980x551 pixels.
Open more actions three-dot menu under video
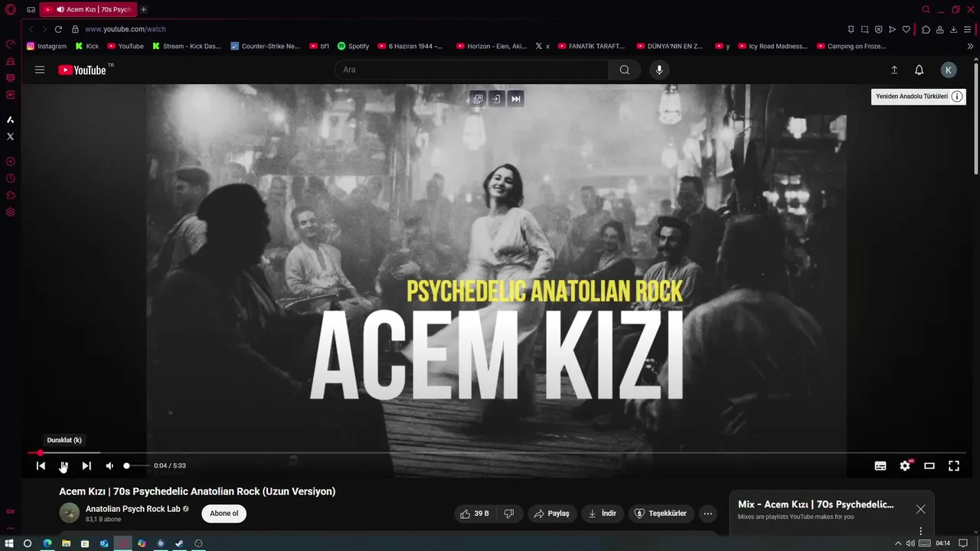(708, 514)
